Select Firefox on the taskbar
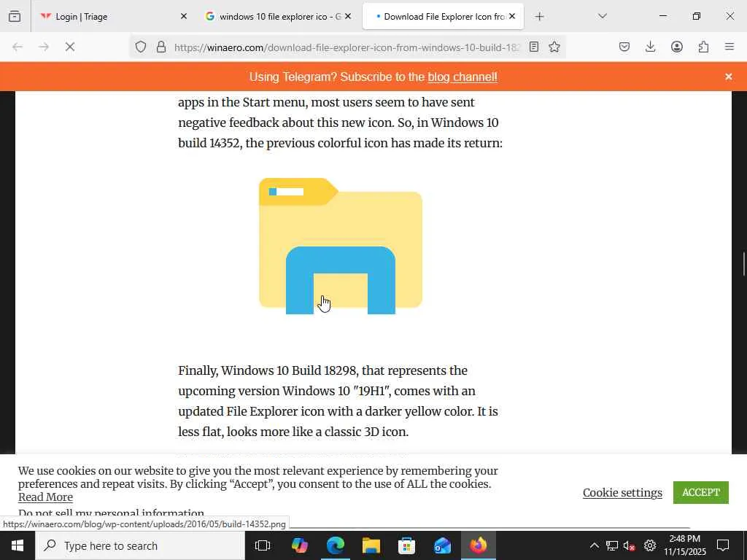The width and height of the screenshot is (747, 560). coord(479,545)
